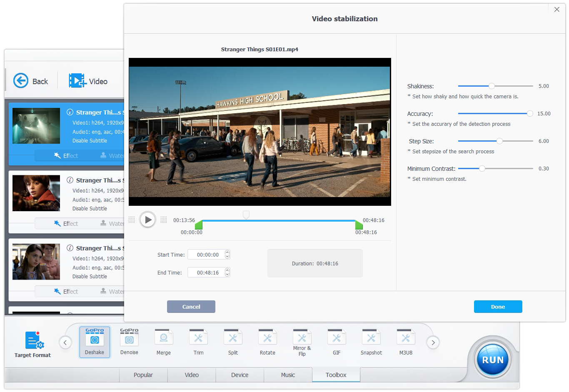
Task: Switch to the Device tab
Action: tap(240, 375)
